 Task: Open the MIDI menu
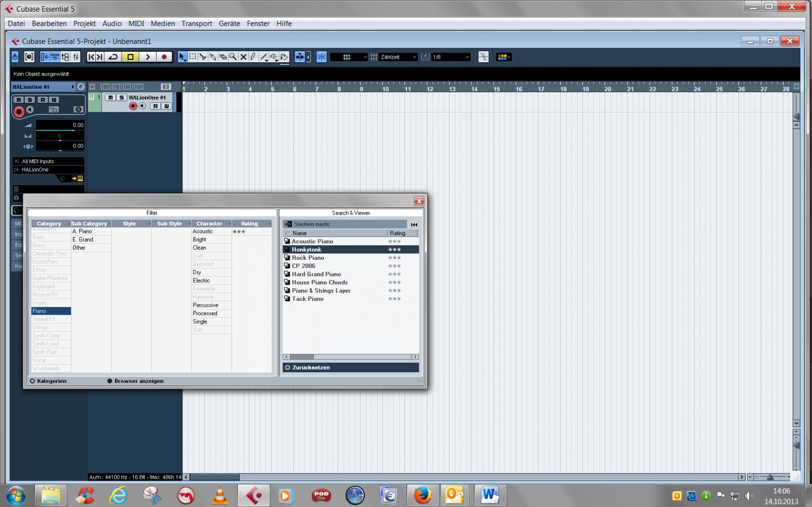(x=136, y=23)
